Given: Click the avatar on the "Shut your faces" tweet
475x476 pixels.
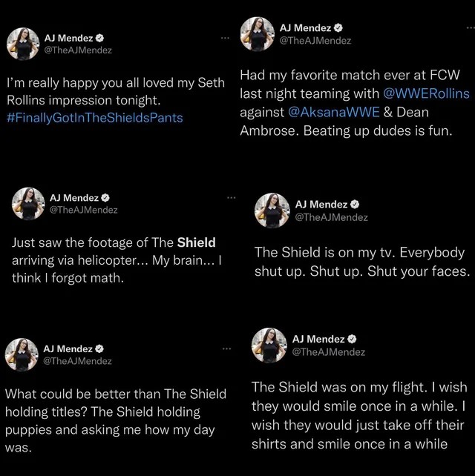Looking at the screenshot, I should 272,211.
